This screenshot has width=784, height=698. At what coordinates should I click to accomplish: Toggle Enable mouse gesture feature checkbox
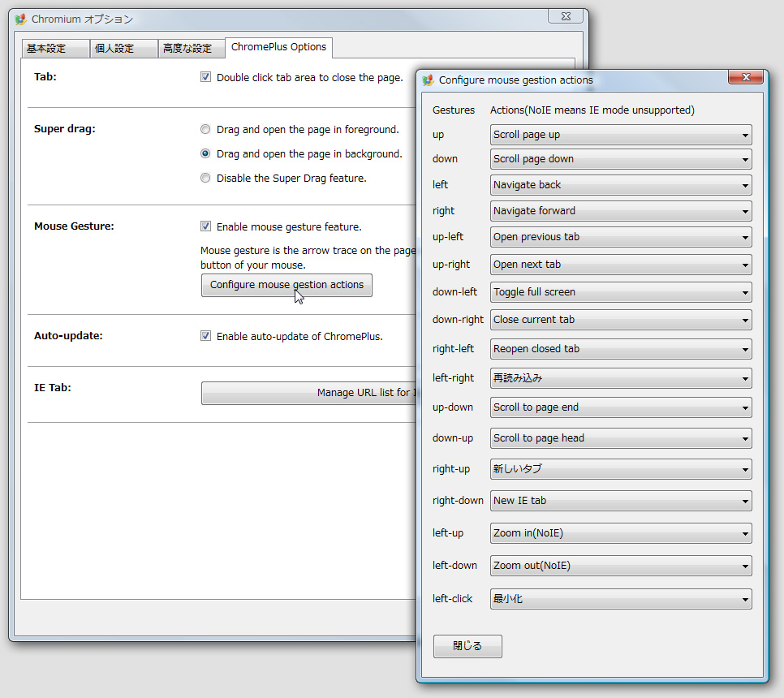point(205,226)
